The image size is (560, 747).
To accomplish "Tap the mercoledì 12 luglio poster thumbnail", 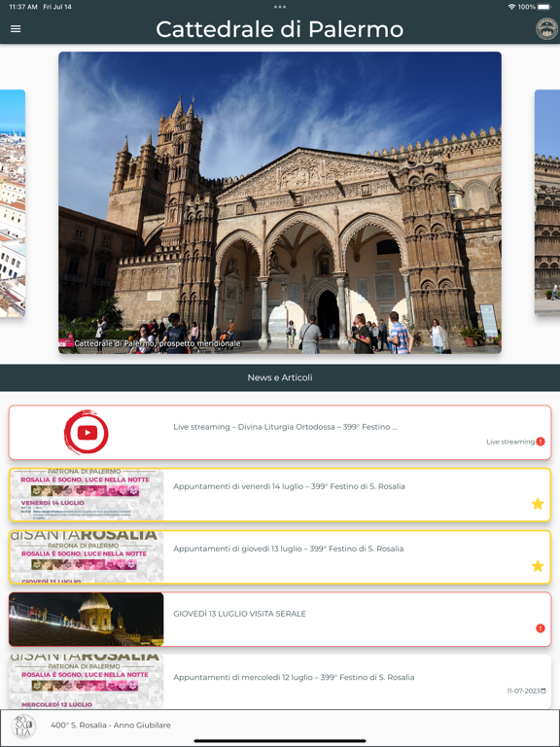I will click(87, 681).
